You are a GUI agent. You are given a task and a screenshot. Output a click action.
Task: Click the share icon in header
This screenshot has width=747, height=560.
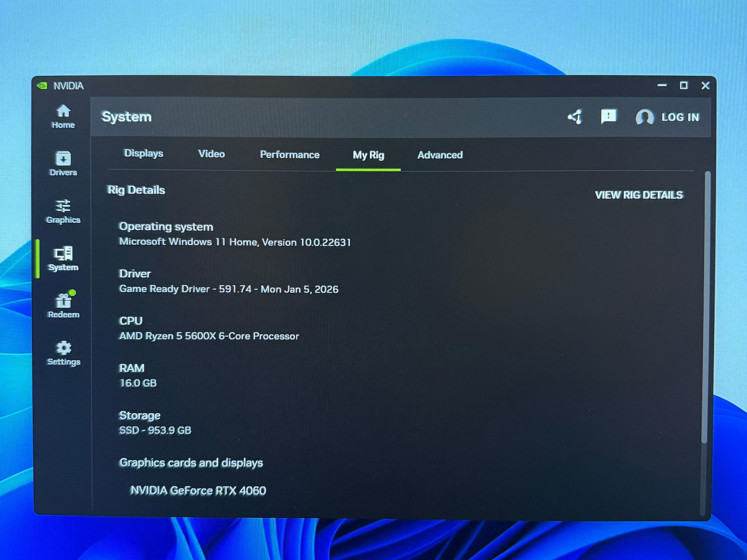pos(575,117)
